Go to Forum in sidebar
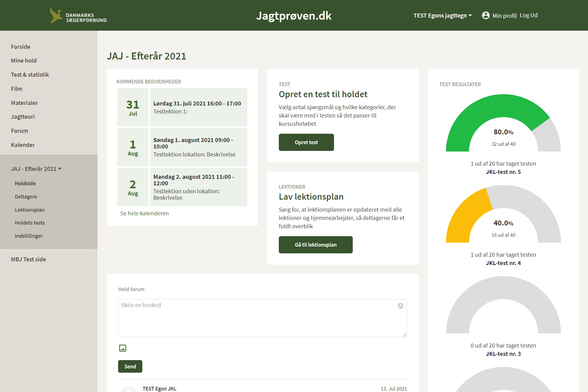 click(19, 131)
